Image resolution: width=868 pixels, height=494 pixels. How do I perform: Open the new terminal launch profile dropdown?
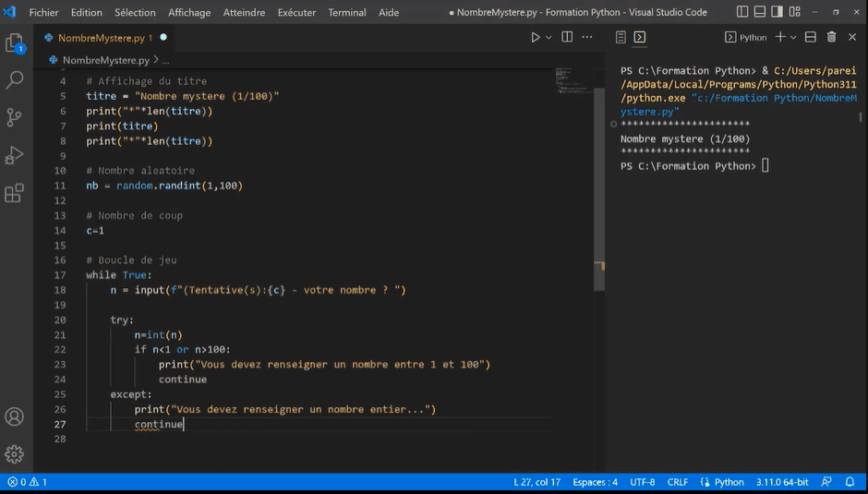click(793, 37)
